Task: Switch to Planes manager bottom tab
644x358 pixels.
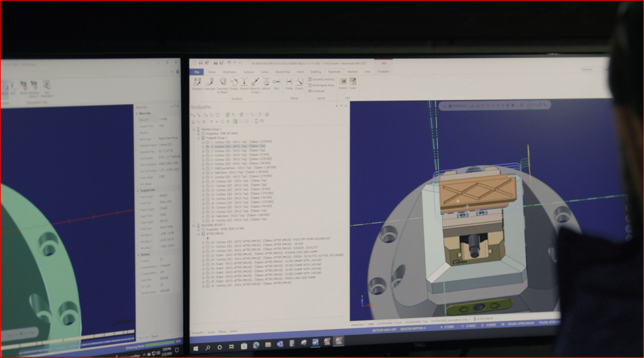Action: coord(222,332)
